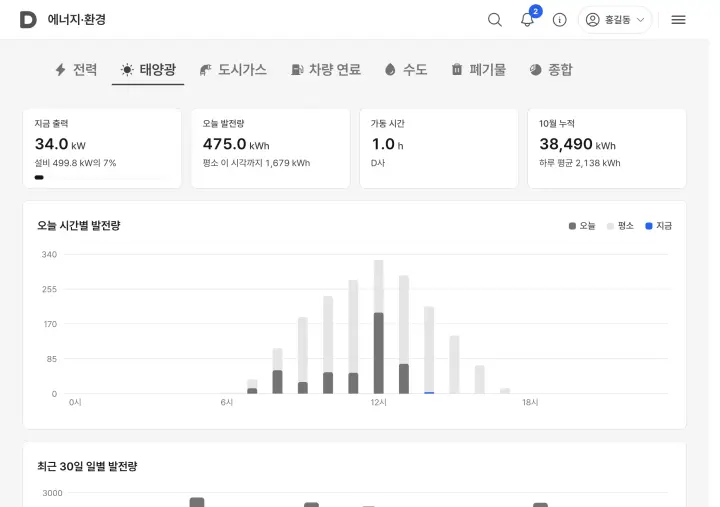Click the 6시 axis label

227,402
